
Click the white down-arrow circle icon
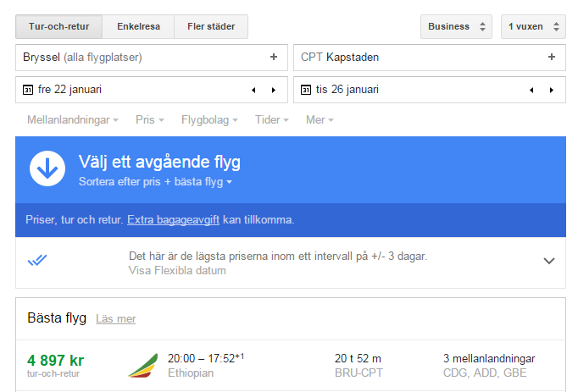pos(47,168)
